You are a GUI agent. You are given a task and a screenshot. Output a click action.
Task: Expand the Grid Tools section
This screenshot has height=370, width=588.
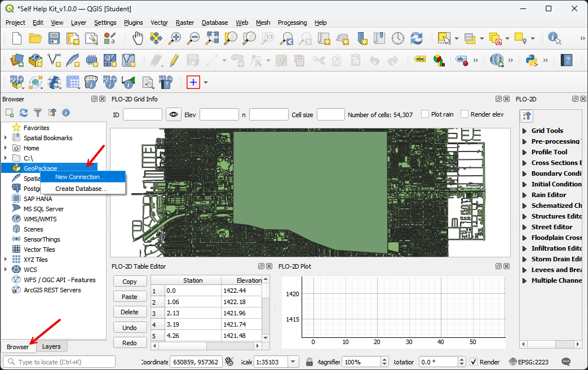[x=525, y=131]
